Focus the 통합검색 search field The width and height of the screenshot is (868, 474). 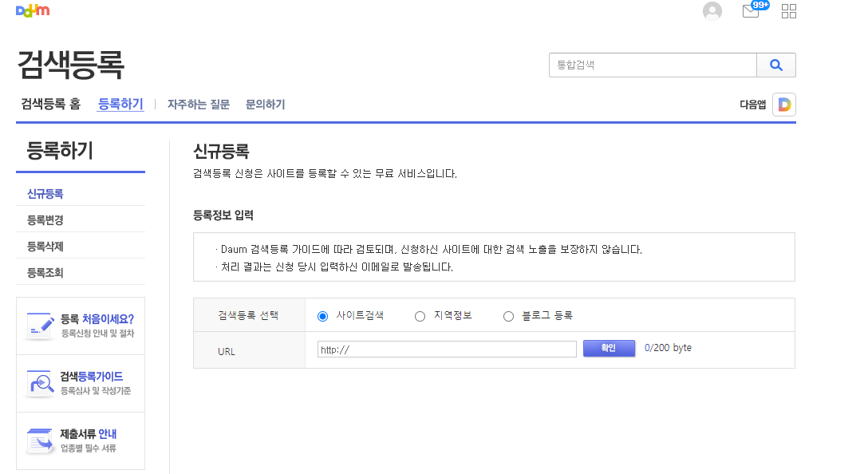point(653,65)
